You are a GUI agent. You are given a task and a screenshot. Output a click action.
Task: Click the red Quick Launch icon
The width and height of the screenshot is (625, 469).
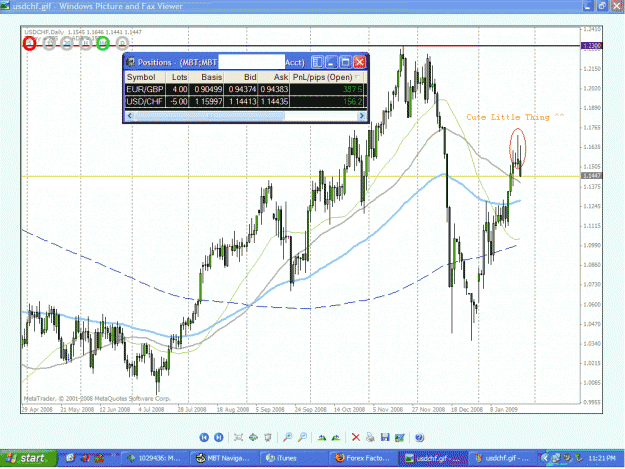tap(85, 458)
